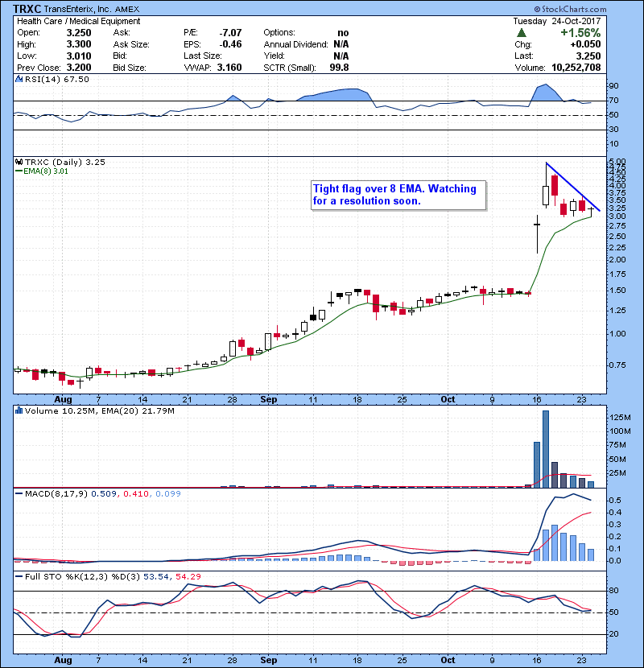The width and height of the screenshot is (644, 668).
Task: Click the RSI(14) 67.50 indicator label
Action: [56, 79]
